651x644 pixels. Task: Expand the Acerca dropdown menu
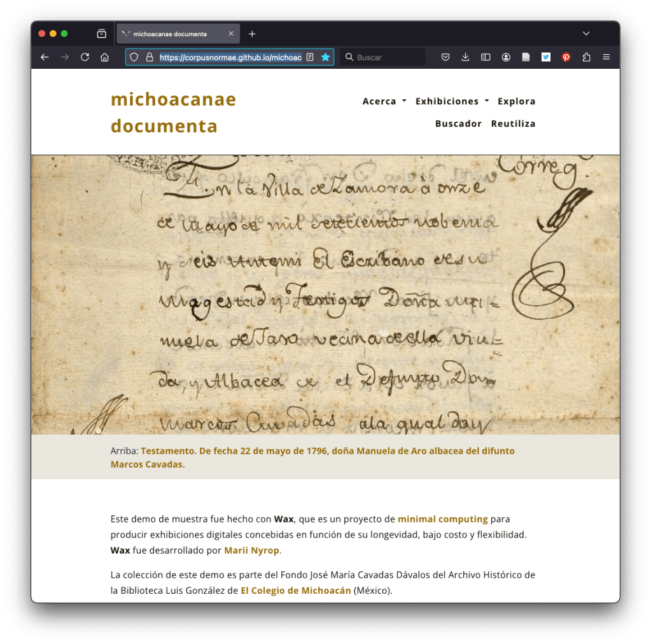pyautogui.click(x=384, y=101)
